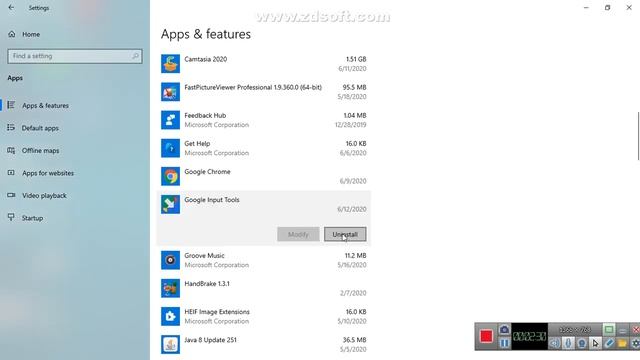Select the Feedback Hub entry name
Viewport: 640px width, 360px height.
(205, 116)
